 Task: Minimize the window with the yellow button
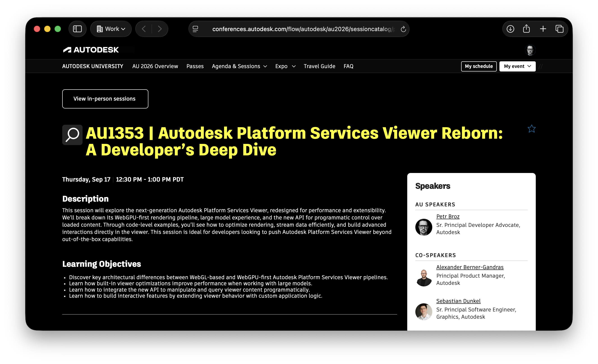[x=47, y=29]
